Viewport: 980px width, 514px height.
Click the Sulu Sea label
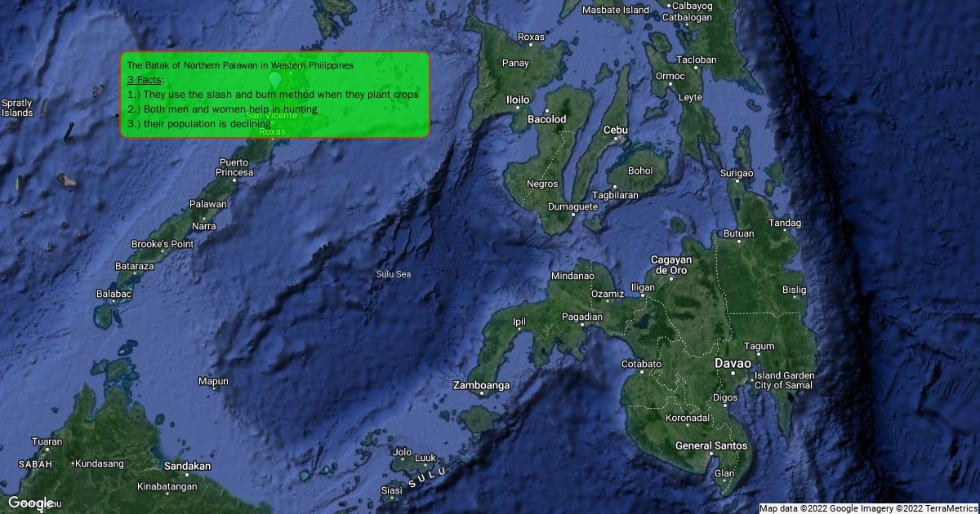pos(393,274)
